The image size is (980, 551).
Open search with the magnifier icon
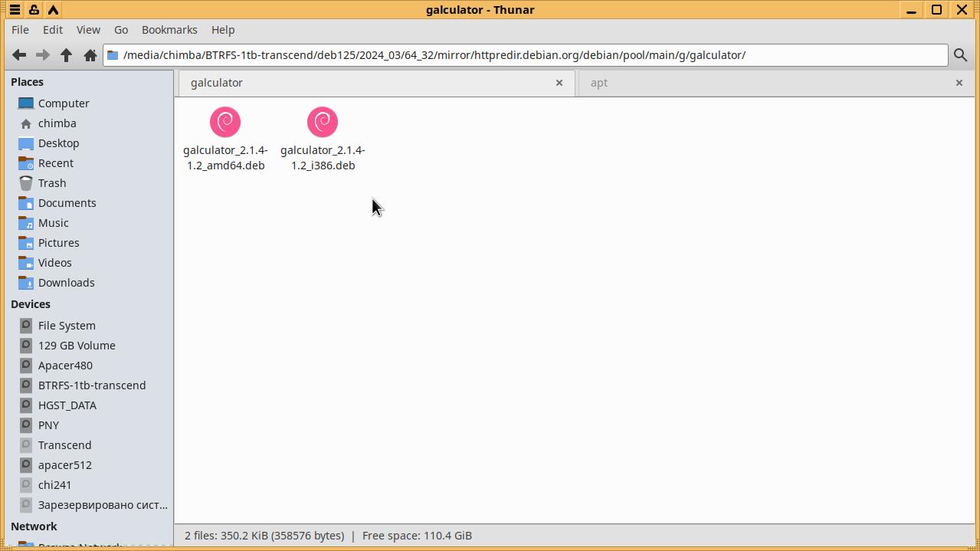click(960, 55)
